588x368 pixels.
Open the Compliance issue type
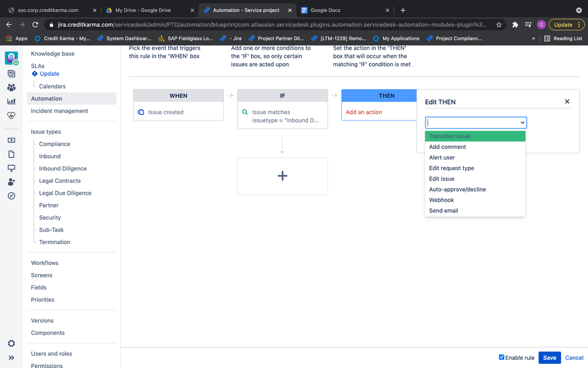(x=54, y=144)
